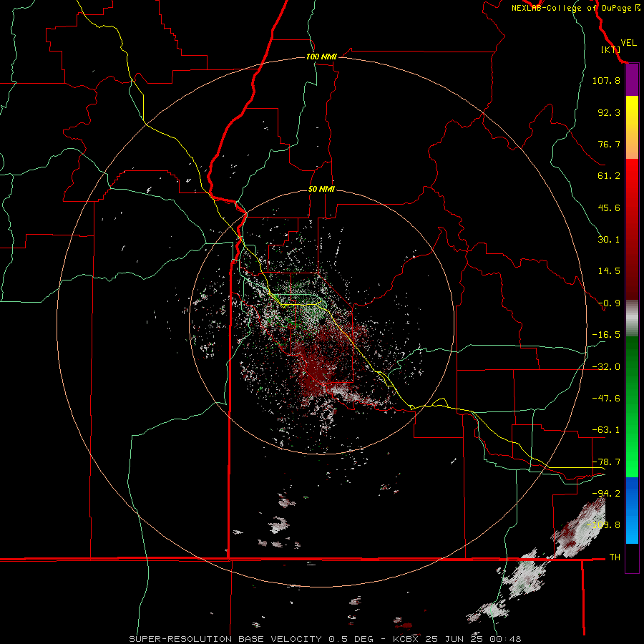Click the [KT] units label

(x=611, y=49)
